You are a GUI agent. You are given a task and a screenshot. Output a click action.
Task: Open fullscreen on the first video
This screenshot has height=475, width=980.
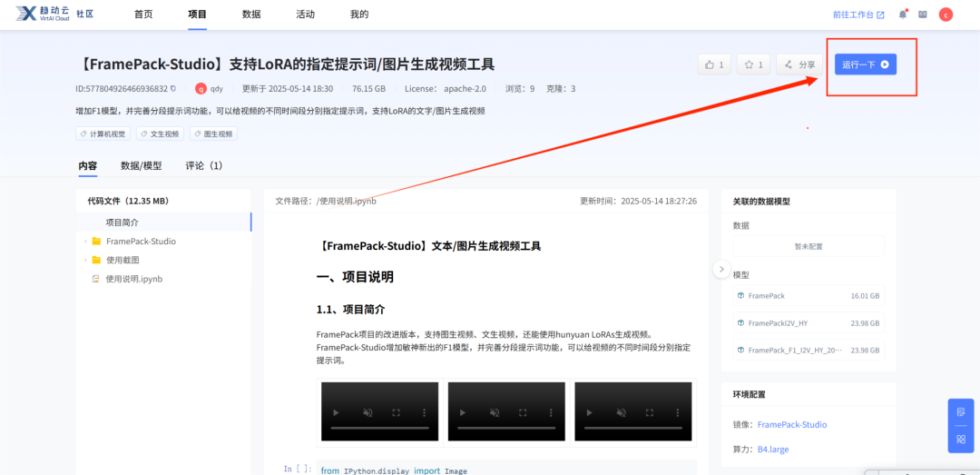point(396,413)
